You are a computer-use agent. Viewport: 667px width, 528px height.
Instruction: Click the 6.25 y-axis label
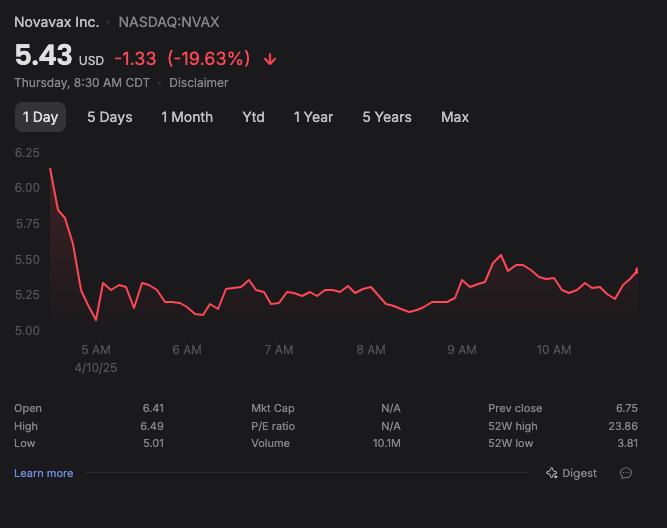pyautogui.click(x=27, y=153)
